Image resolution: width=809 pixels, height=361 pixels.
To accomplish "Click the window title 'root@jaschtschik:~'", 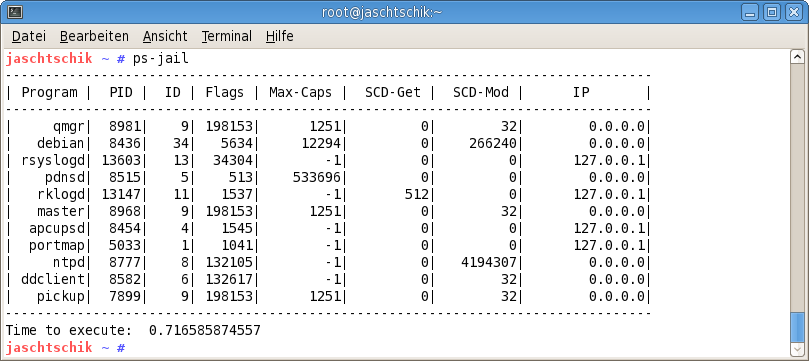I will 382,12.
